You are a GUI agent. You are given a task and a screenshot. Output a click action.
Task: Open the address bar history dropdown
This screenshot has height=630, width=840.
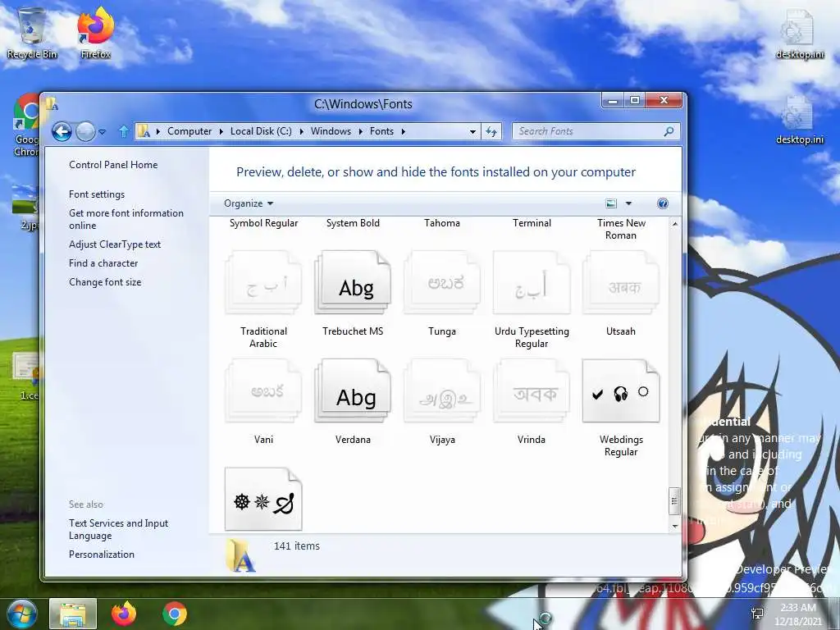[472, 132]
